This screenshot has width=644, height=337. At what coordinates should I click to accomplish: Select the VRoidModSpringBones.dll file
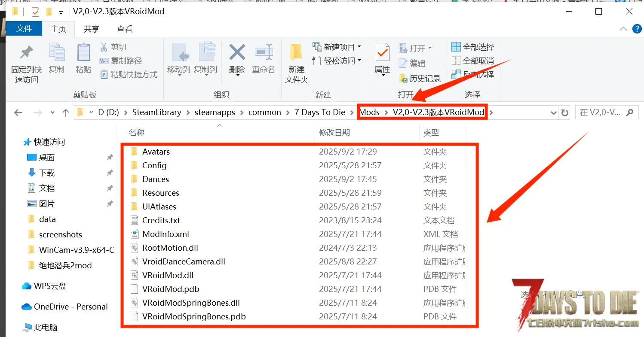click(x=191, y=303)
